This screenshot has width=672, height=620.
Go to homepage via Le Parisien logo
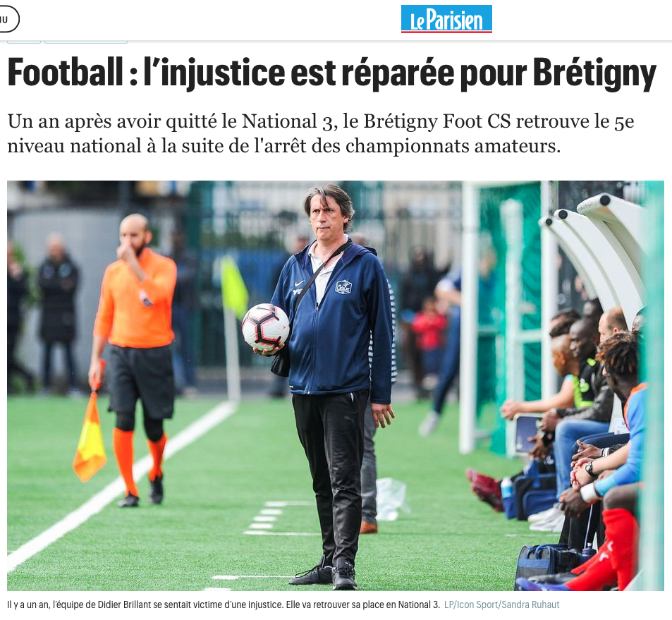click(446, 19)
